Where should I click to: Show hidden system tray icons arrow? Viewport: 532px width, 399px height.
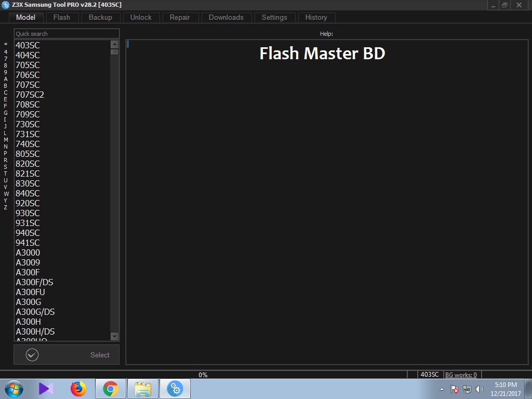(442, 389)
